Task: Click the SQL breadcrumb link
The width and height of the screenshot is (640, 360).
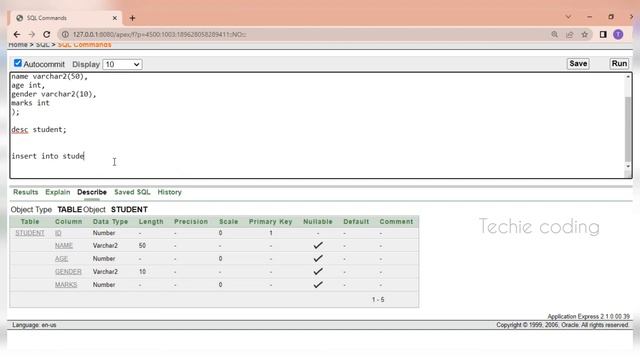Action: [x=42, y=45]
